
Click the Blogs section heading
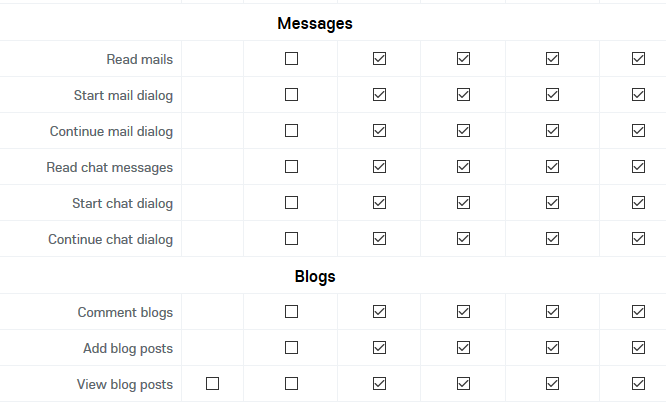pos(315,277)
